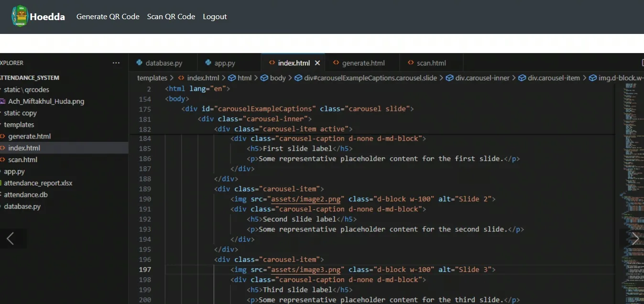Open Explorer more actions ellipsis
This screenshot has height=304, width=644.
pyautogui.click(x=116, y=63)
